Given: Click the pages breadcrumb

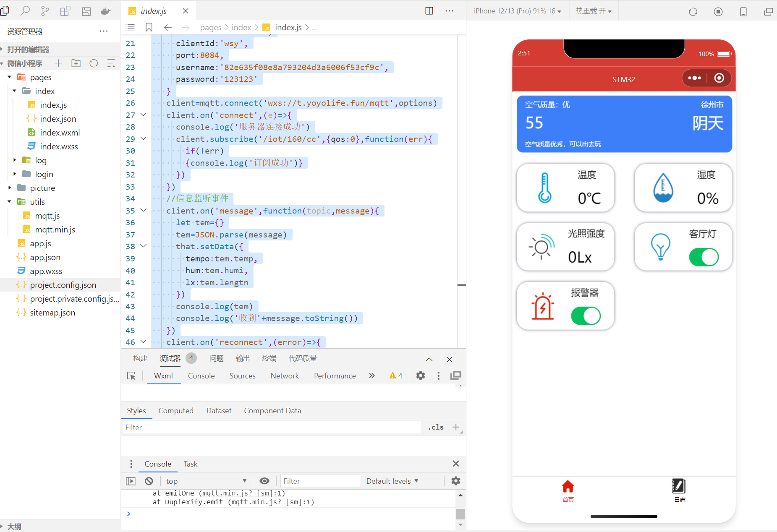Looking at the screenshot, I should pos(211,27).
